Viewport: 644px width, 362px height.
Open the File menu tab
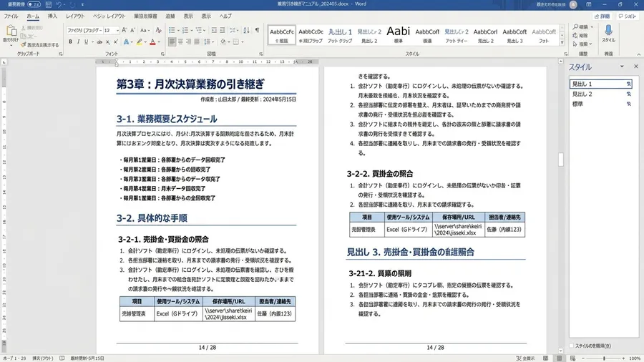(x=11, y=16)
